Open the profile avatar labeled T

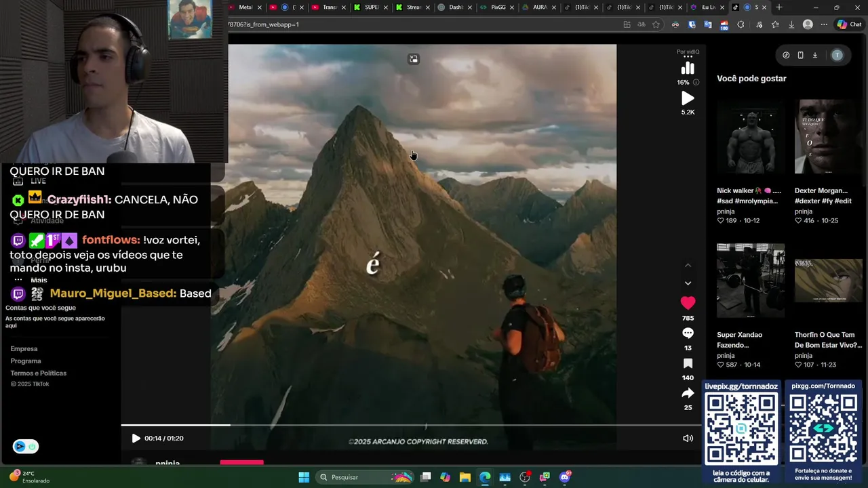click(837, 56)
